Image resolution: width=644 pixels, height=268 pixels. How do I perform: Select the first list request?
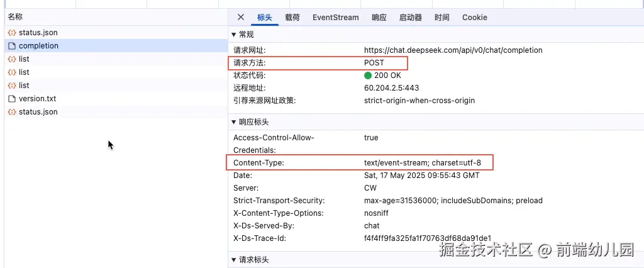pyautogui.click(x=24, y=59)
